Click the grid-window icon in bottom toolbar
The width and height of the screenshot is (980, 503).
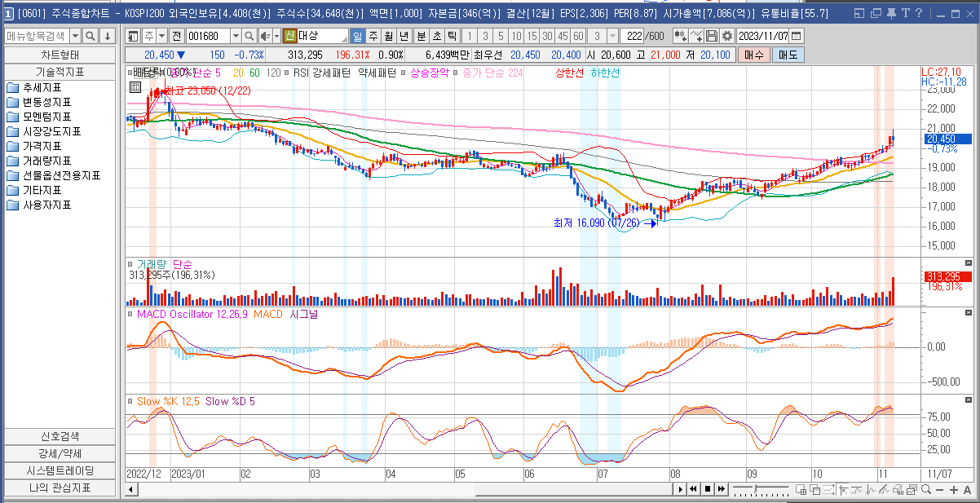pyautogui.click(x=802, y=489)
